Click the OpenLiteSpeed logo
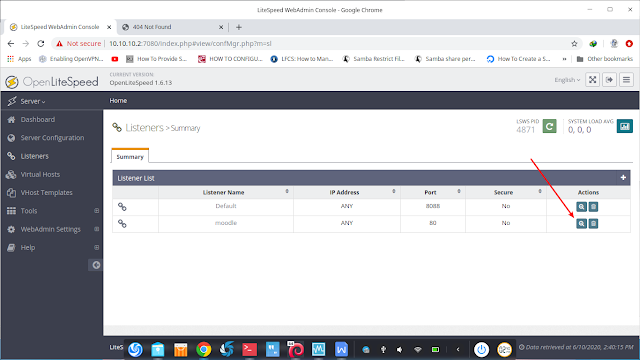 point(52,82)
